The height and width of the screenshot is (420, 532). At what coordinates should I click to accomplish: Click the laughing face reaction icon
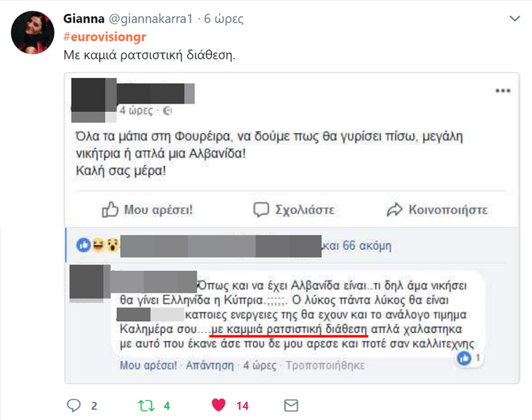pyautogui.click(x=98, y=245)
